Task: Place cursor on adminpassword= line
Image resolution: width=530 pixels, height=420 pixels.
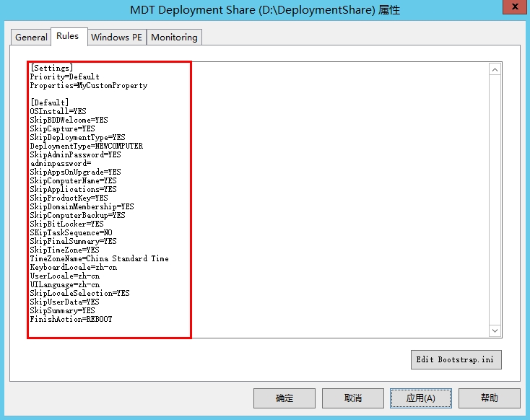Action: pos(61,163)
